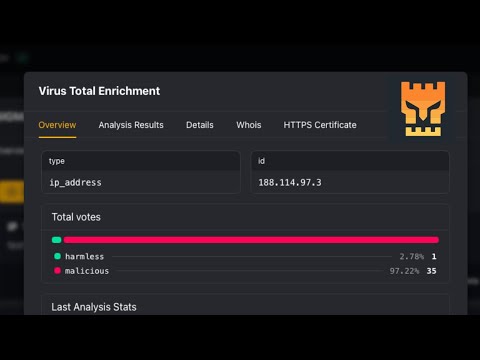Click the orange castle lion logo
Image resolution: width=480 pixels, height=360 pixels.
pos(423,109)
